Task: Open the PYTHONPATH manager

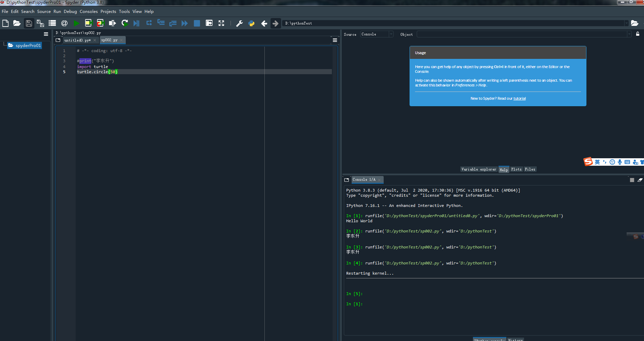Action: (251, 23)
